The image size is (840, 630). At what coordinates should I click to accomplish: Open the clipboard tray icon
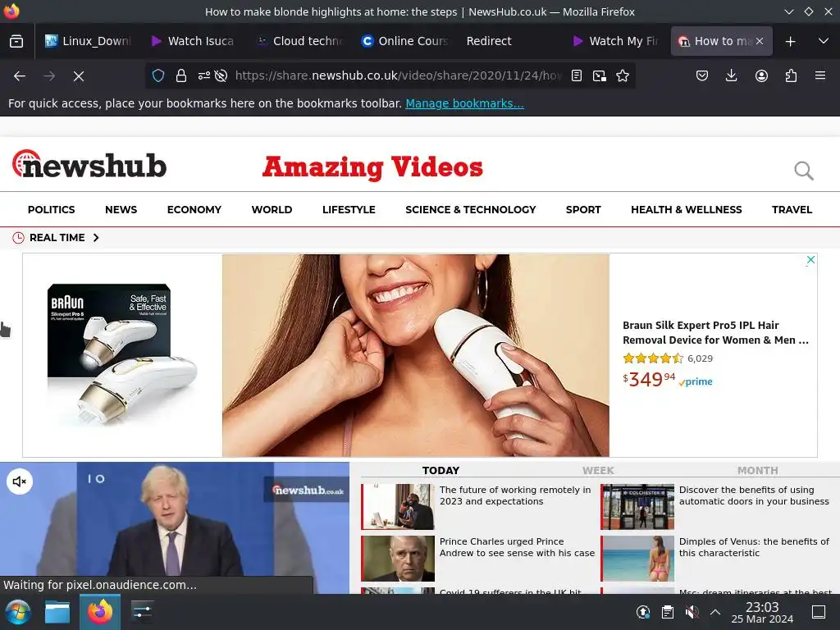[668, 612]
